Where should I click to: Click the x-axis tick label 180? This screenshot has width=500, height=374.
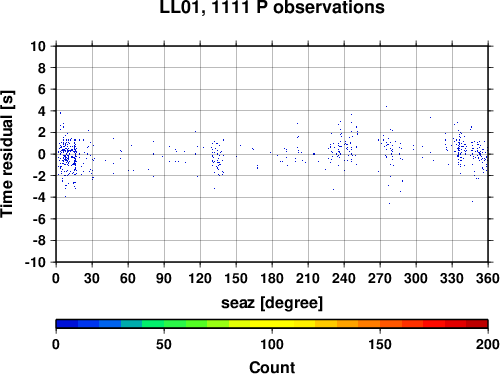(x=272, y=278)
